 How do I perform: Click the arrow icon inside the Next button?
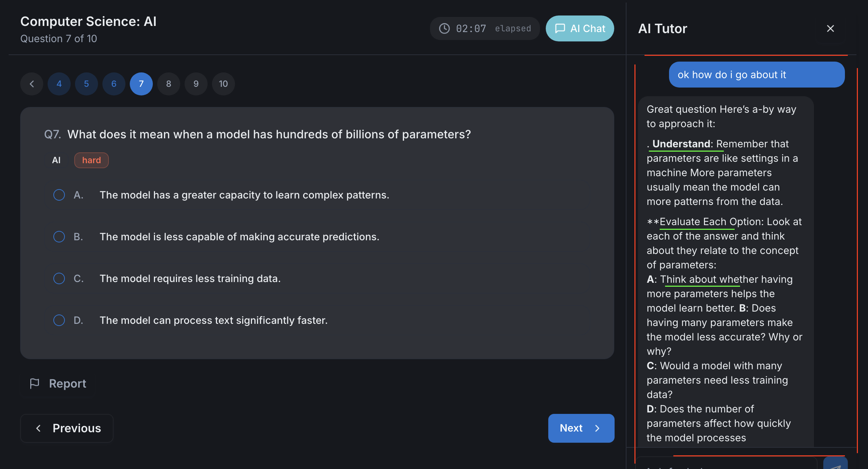(597, 428)
